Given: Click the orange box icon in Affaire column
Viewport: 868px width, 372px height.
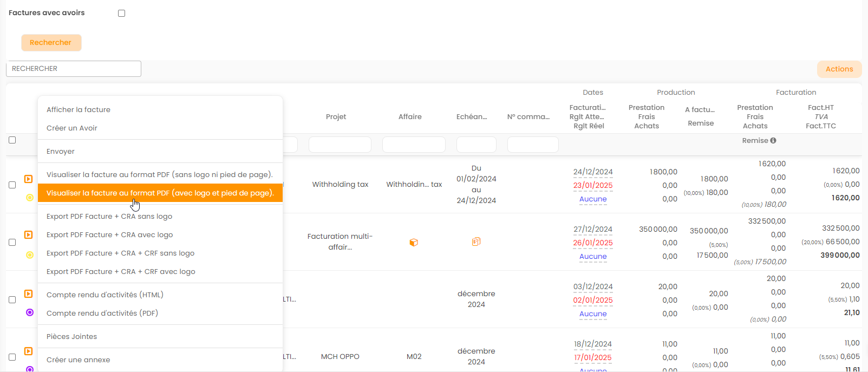Looking at the screenshot, I should (414, 243).
